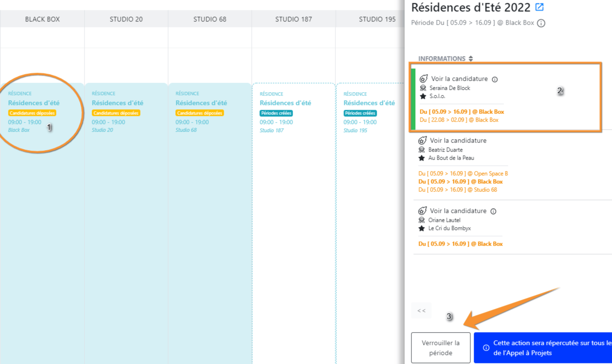612x364 pixels.
Task: Open the external link icon beside Résidences d'Eté 2022
Action: [x=539, y=7]
